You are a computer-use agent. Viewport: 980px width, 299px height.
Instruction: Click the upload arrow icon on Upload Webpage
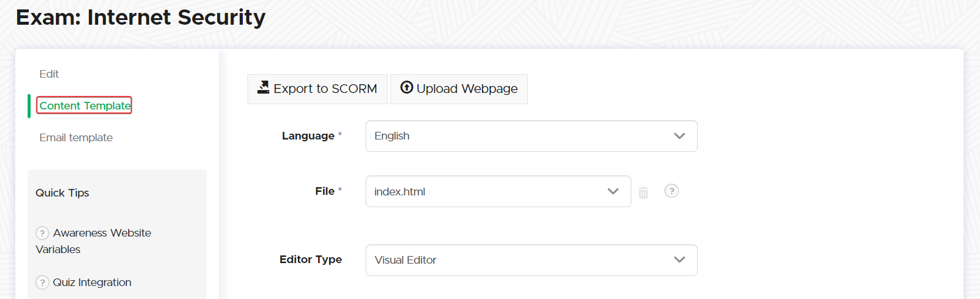(406, 88)
